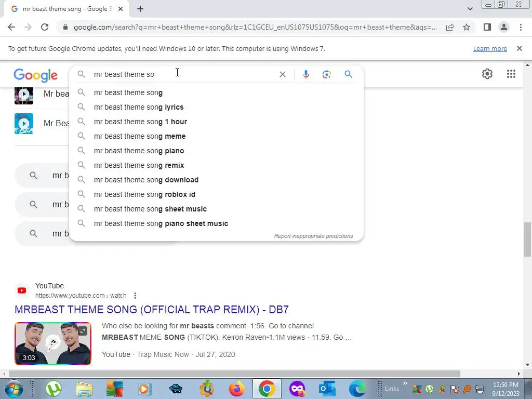
Task: Click the horizontal scrollbar at bottom
Action: (234, 374)
